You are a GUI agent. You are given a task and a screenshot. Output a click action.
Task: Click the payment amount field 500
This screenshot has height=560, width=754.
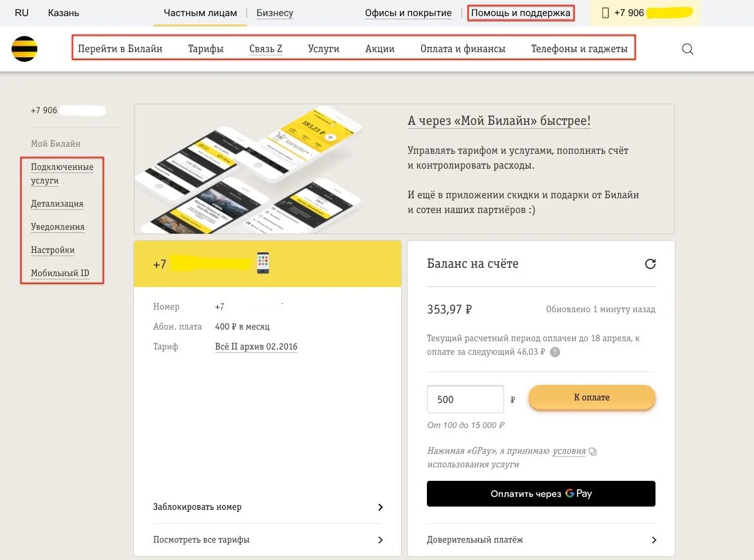click(466, 400)
